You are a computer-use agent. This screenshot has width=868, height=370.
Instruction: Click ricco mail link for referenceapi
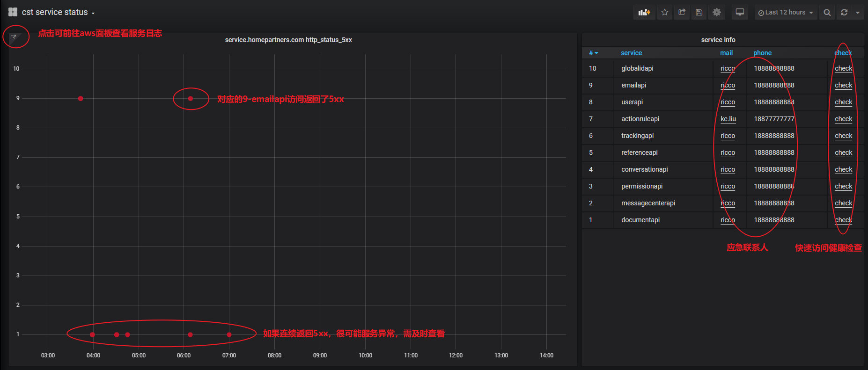pos(728,152)
